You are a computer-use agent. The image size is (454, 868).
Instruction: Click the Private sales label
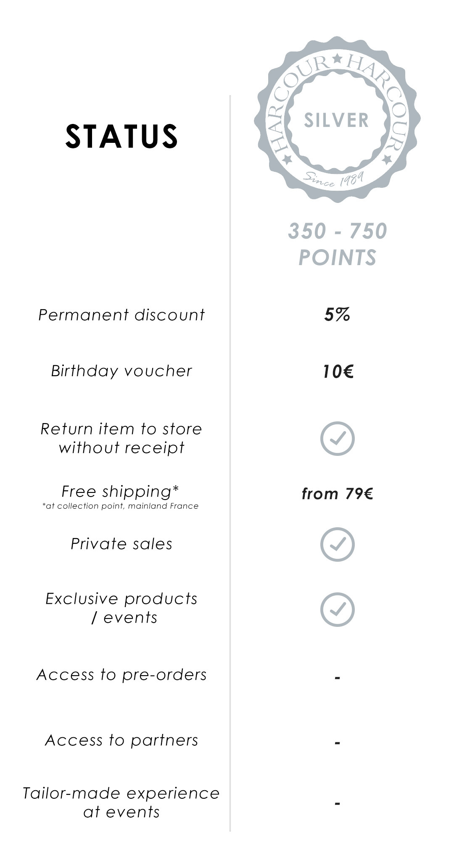[121, 544]
